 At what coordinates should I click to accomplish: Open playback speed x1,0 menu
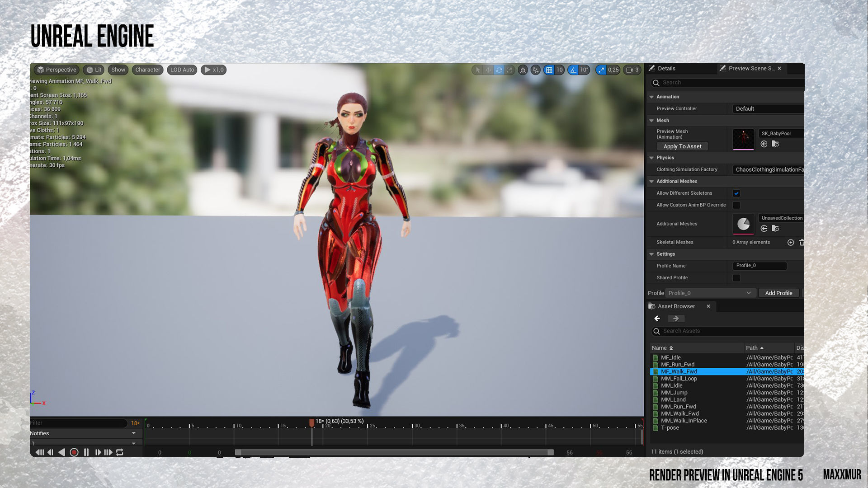[213, 70]
